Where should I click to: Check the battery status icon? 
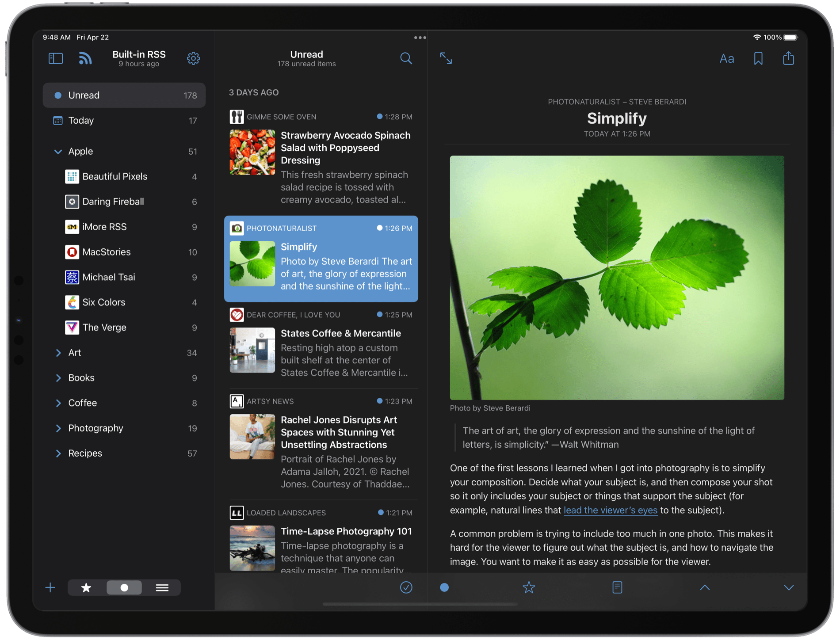[790, 37]
